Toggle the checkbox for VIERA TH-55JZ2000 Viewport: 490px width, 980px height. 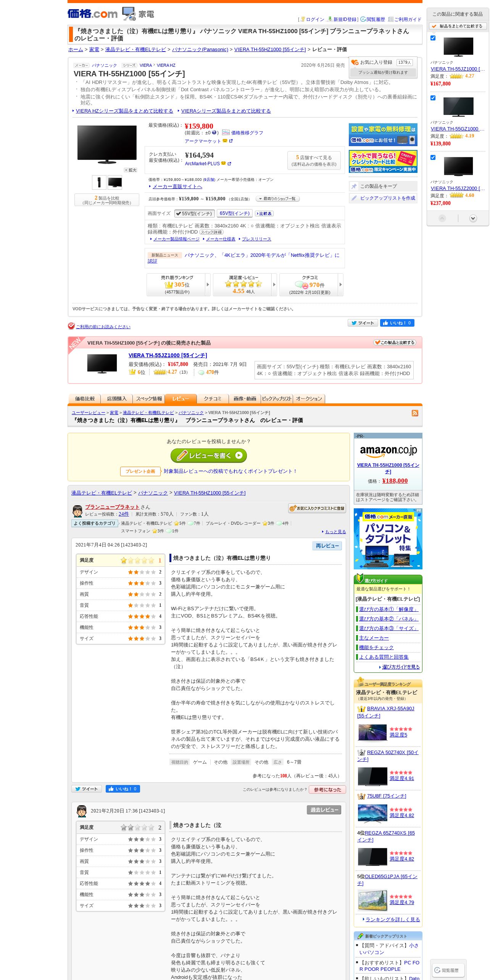point(433,158)
